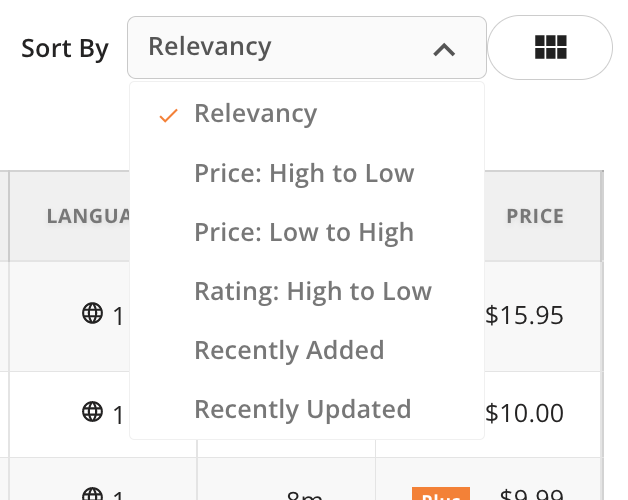
Task: Click the $10.00 price cell
Action: (524, 413)
